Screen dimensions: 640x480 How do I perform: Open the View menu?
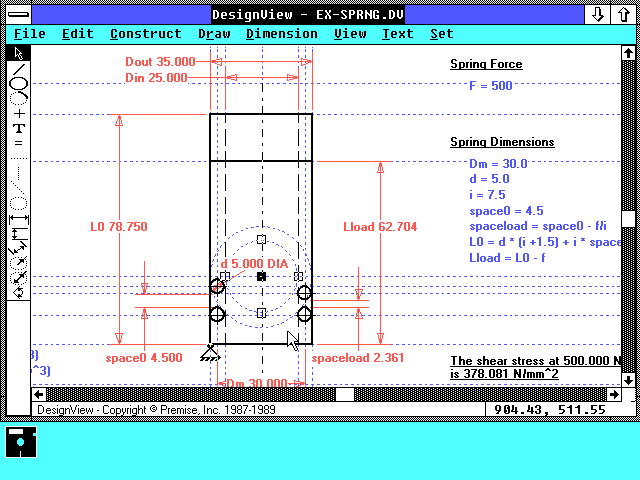[350, 34]
